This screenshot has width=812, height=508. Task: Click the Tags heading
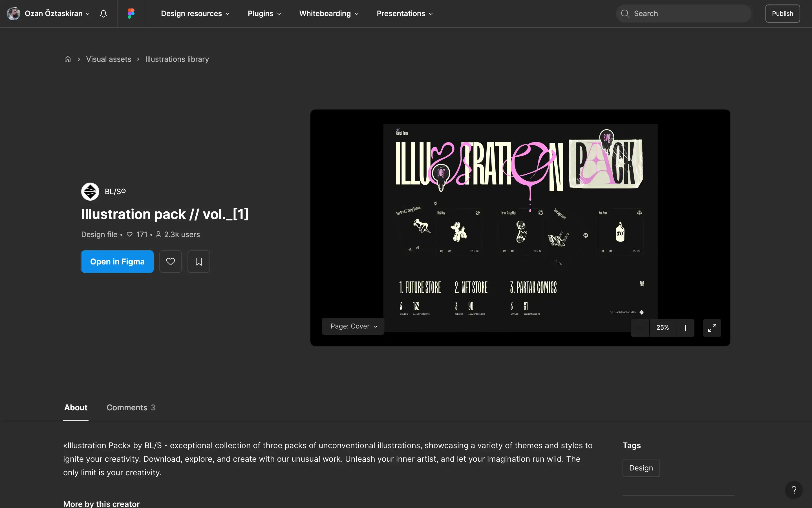pyautogui.click(x=632, y=446)
